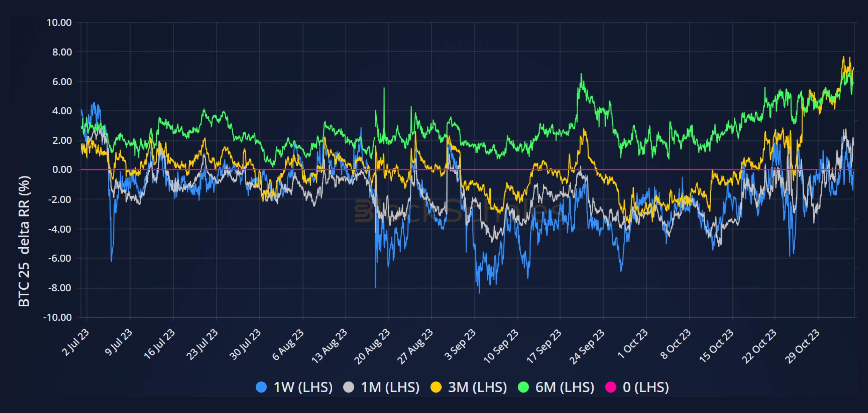
Task: Click the 2 Jul 23 date label
Action: [x=76, y=342]
